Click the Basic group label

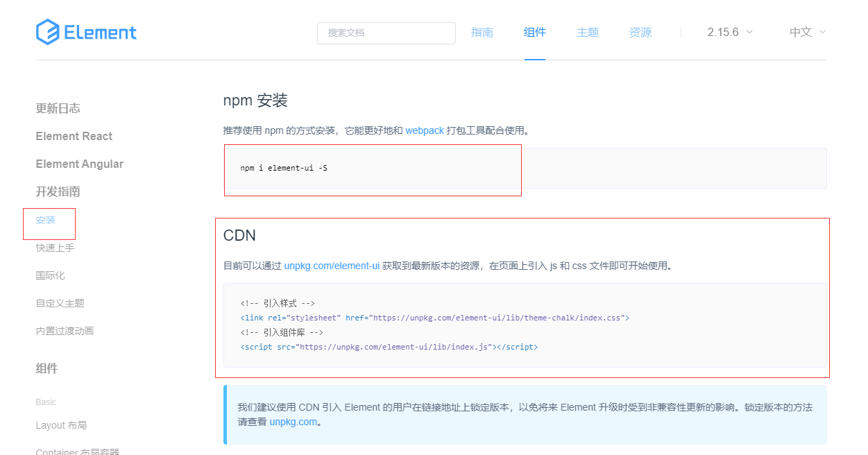click(x=46, y=402)
